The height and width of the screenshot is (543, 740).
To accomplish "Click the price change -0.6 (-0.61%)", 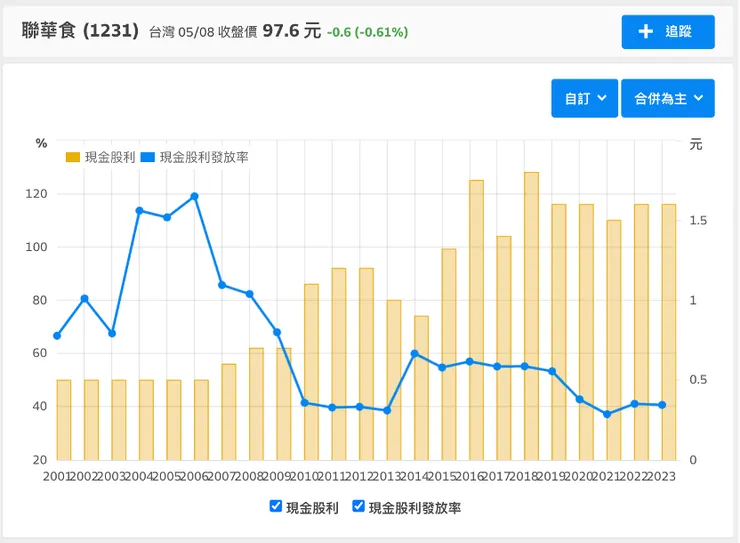I will pyautogui.click(x=368, y=32).
